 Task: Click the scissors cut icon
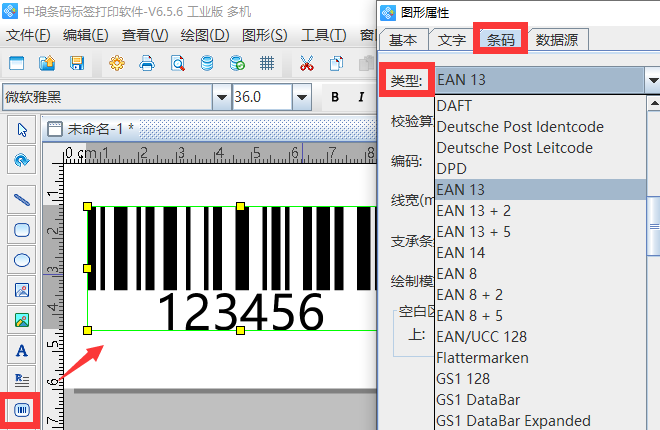306,64
